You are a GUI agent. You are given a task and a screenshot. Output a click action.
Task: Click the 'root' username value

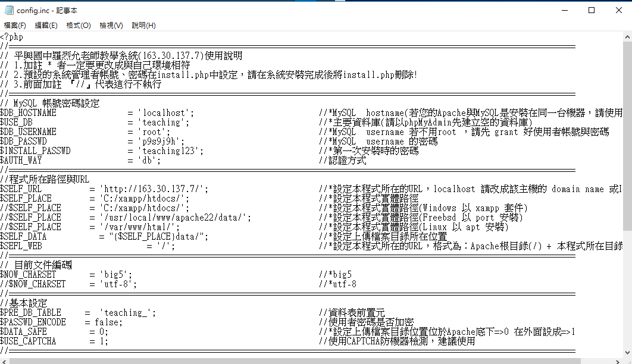(154, 132)
